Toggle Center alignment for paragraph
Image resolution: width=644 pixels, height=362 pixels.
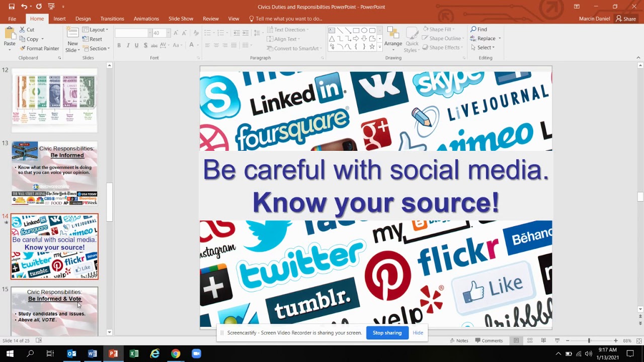pyautogui.click(x=217, y=45)
